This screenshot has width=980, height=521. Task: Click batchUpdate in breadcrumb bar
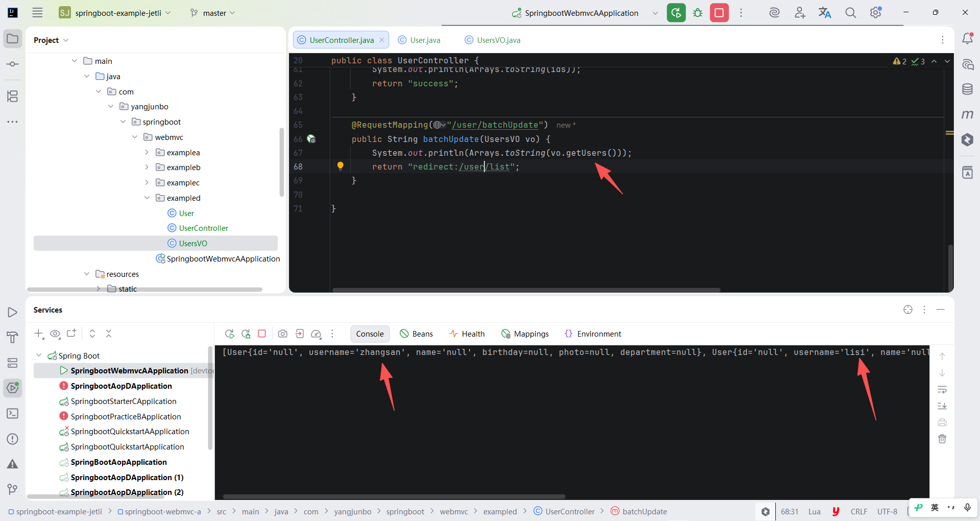point(639,511)
